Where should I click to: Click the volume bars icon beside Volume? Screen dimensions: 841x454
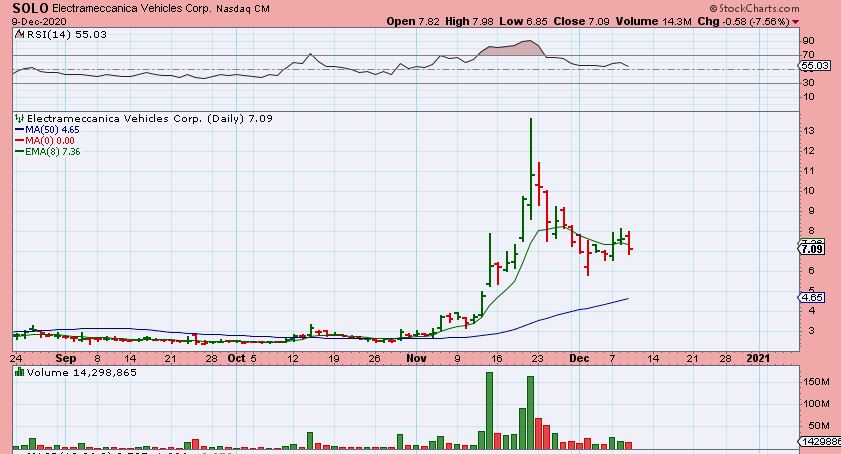tap(19, 372)
